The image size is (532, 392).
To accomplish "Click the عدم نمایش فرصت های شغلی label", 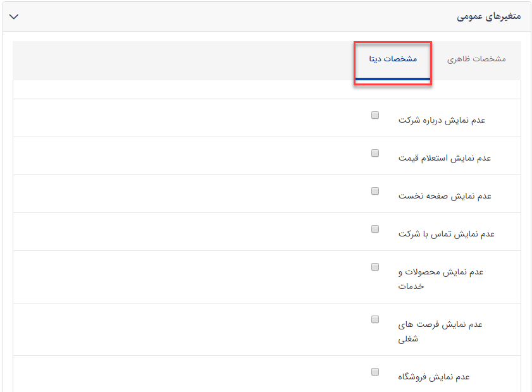I will coord(440,331).
